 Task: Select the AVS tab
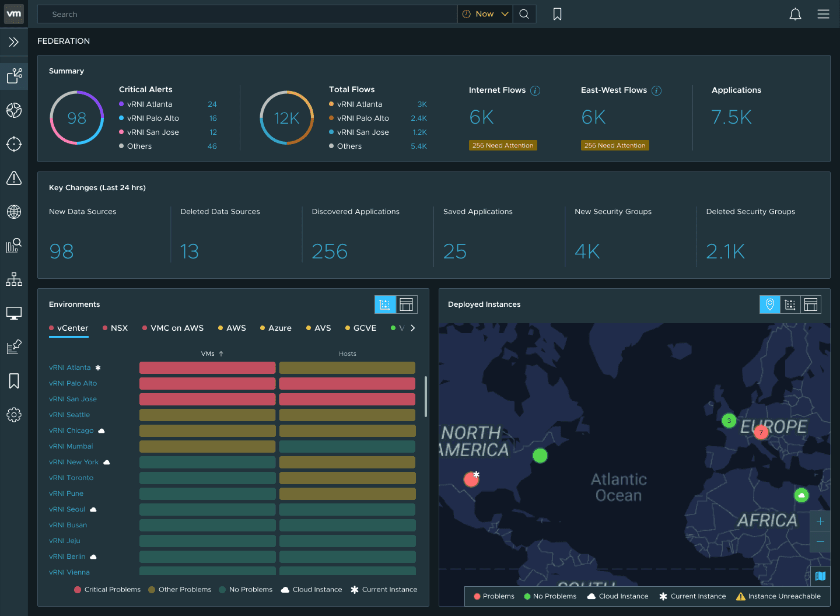318,328
